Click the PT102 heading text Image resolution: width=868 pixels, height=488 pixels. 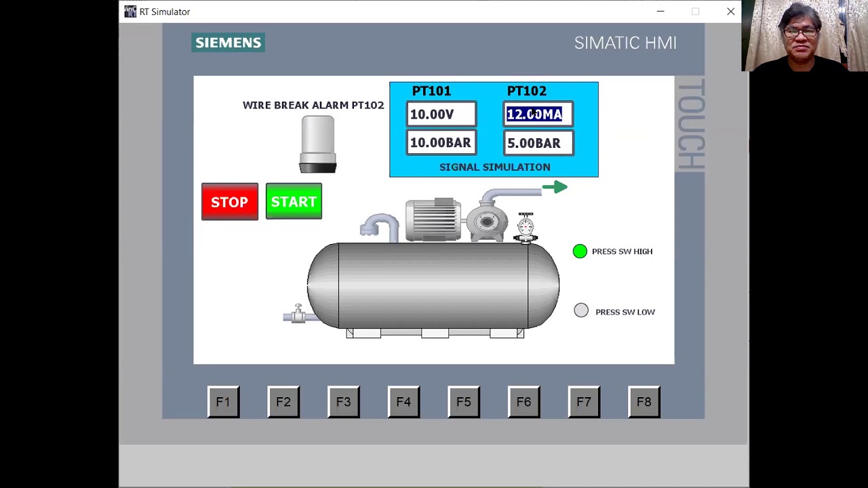pos(527,91)
